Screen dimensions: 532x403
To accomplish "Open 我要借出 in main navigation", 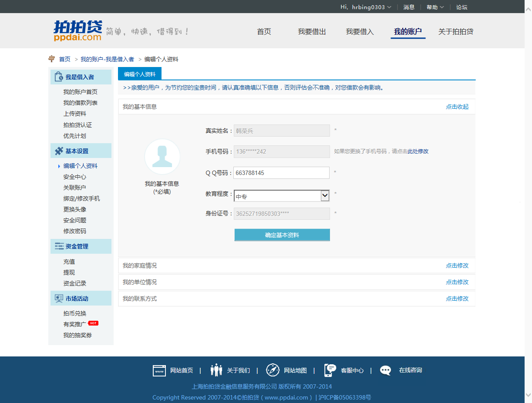I will pos(312,32).
